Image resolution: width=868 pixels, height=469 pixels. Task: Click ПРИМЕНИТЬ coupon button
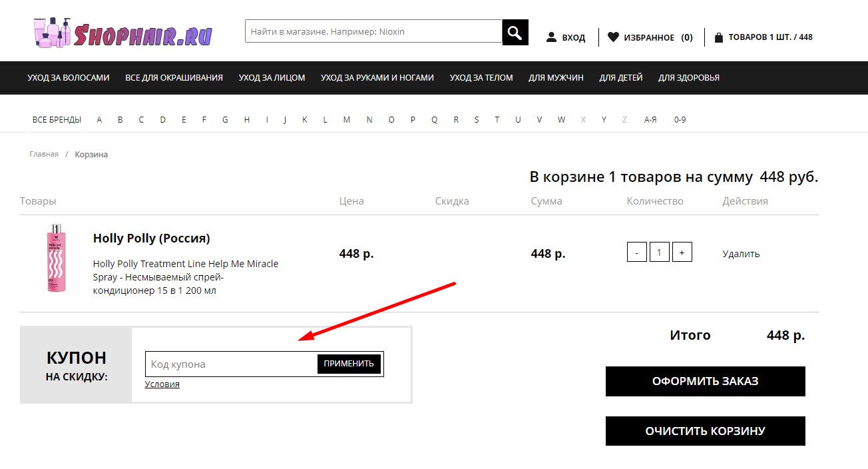[x=349, y=364]
